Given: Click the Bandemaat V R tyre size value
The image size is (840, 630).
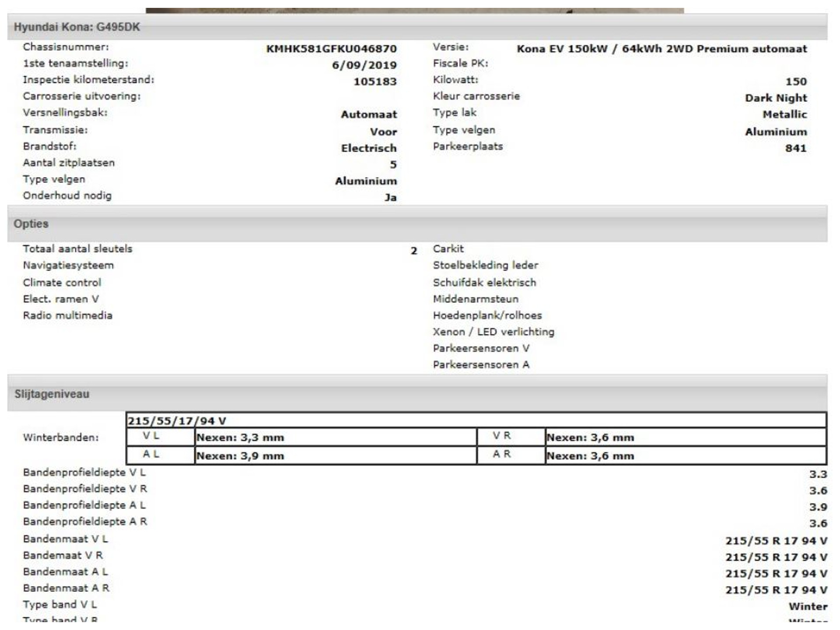Looking at the screenshot, I should pyautogui.click(x=776, y=557).
